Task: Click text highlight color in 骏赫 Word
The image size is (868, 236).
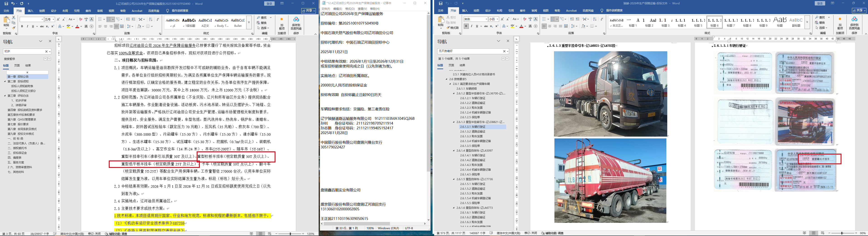Action: (x=513, y=26)
